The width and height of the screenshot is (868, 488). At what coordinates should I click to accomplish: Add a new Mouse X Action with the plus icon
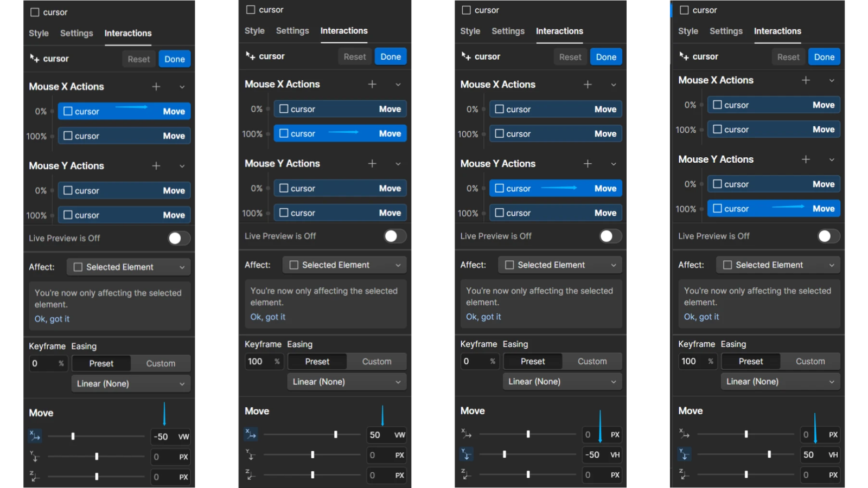pyautogui.click(x=156, y=86)
